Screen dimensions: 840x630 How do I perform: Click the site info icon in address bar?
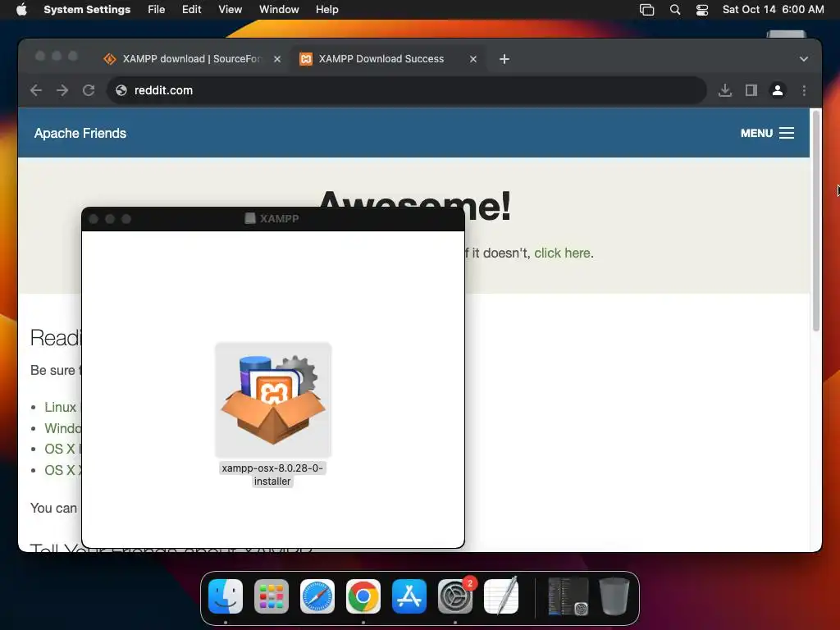point(121,90)
